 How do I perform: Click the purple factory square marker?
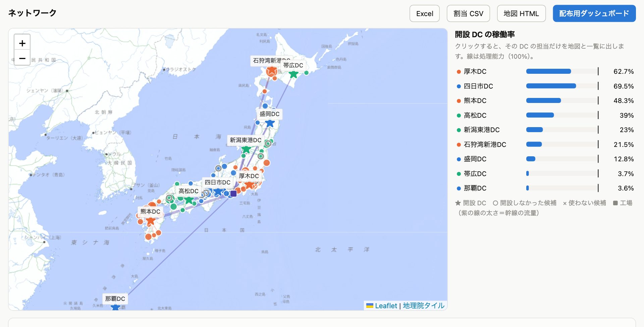[233, 194]
